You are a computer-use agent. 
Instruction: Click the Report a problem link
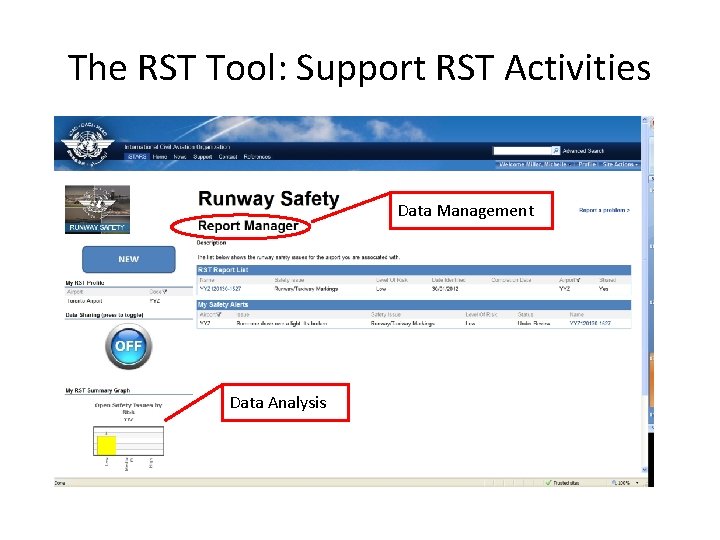[604, 210]
